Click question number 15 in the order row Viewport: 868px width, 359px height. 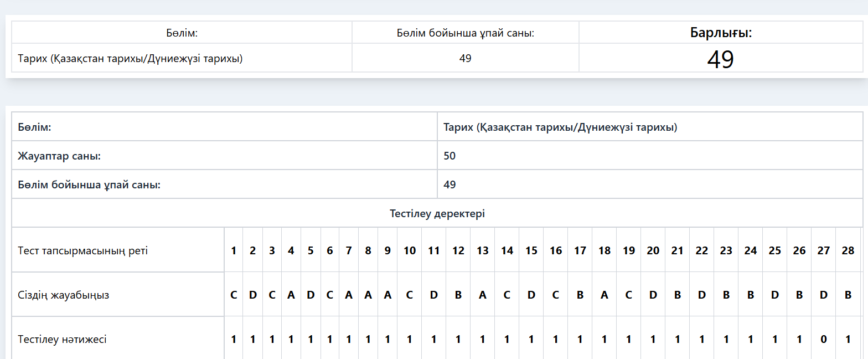pos(531,250)
